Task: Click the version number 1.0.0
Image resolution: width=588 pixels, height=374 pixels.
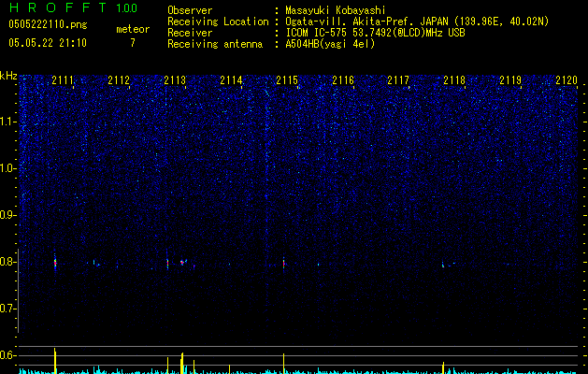Action: point(127,7)
